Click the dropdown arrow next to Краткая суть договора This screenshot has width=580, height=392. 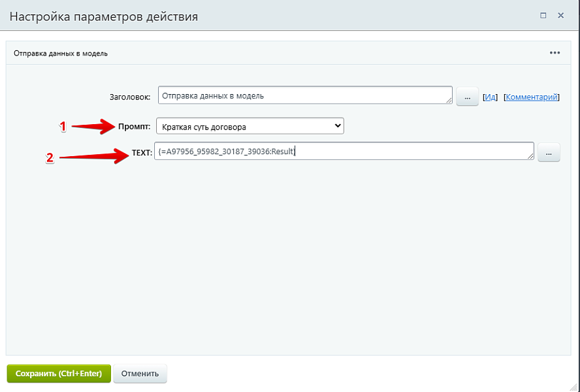pos(338,125)
